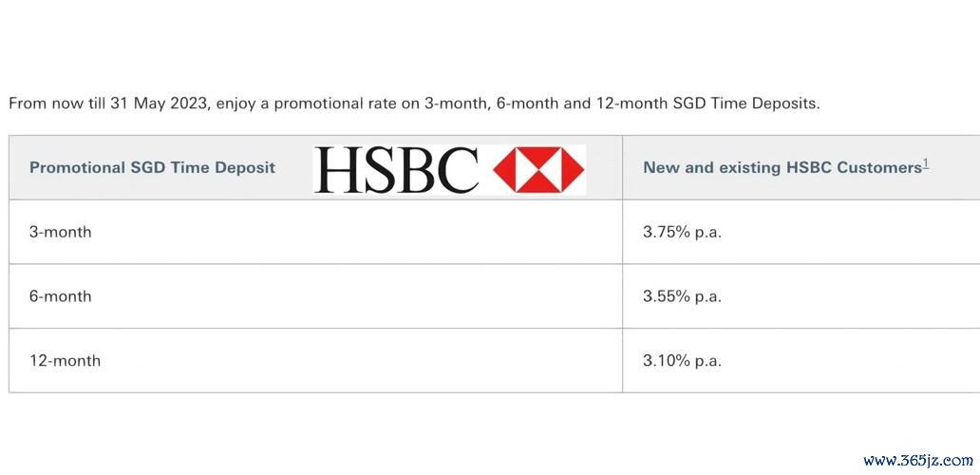Click the 31 May 2023 date text

(159, 104)
